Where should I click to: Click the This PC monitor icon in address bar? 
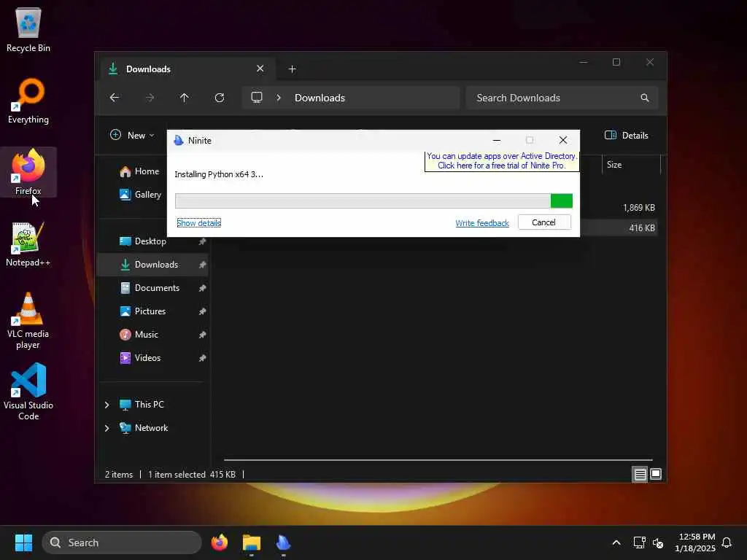pyautogui.click(x=257, y=98)
